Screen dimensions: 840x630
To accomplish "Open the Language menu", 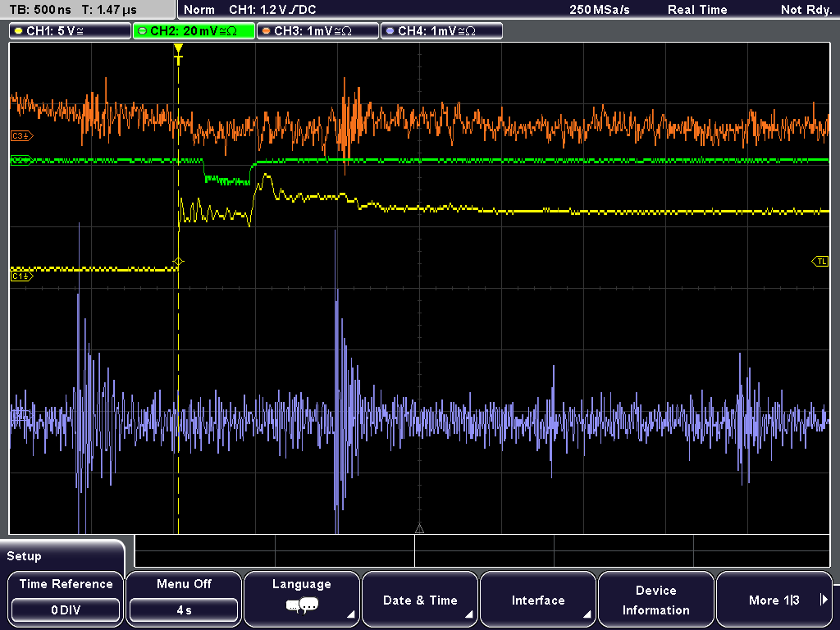I will [x=302, y=598].
